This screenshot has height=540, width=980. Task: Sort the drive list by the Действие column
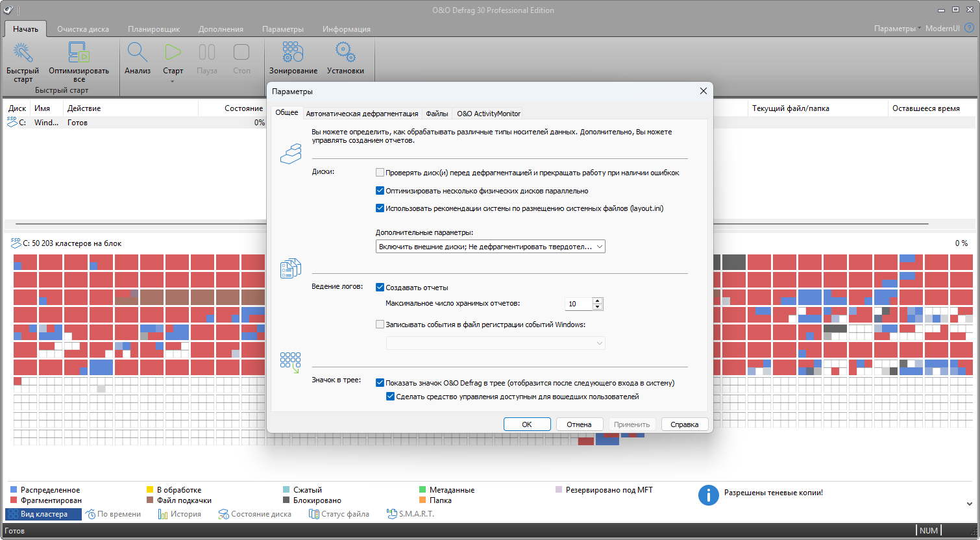(130, 108)
